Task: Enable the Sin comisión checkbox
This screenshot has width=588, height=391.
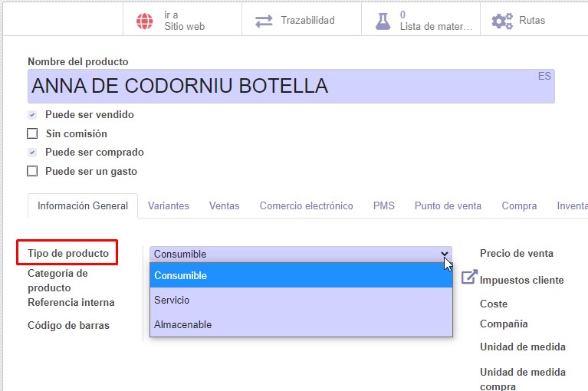Action: click(32, 133)
